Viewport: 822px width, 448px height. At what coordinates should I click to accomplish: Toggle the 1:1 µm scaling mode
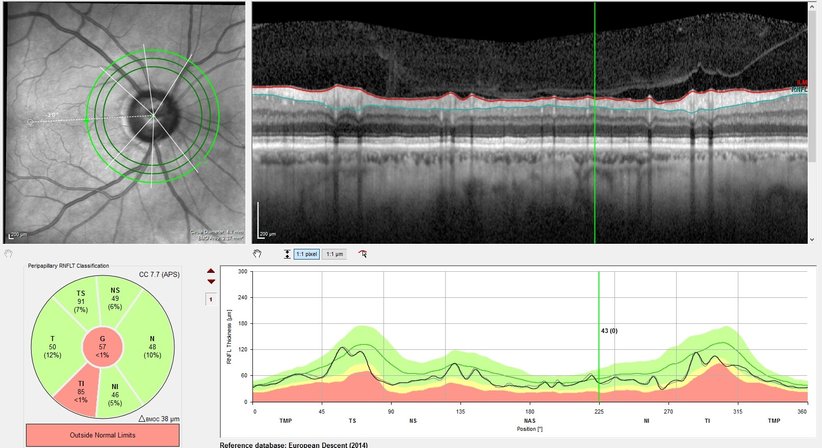(335, 255)
